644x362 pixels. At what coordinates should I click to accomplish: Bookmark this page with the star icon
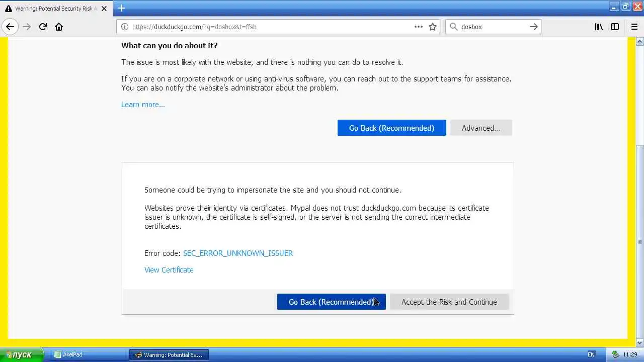click(x=433, y=27)
